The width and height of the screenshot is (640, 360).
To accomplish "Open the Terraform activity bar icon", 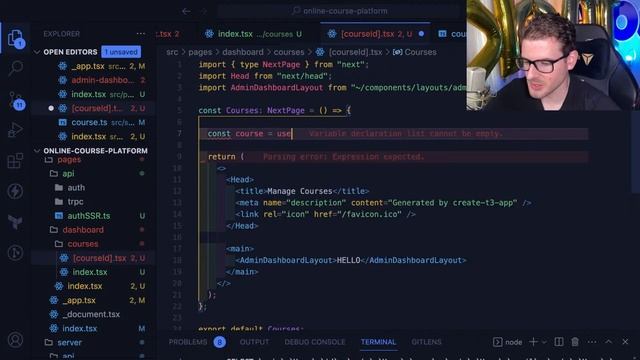I will click(16, 222).
